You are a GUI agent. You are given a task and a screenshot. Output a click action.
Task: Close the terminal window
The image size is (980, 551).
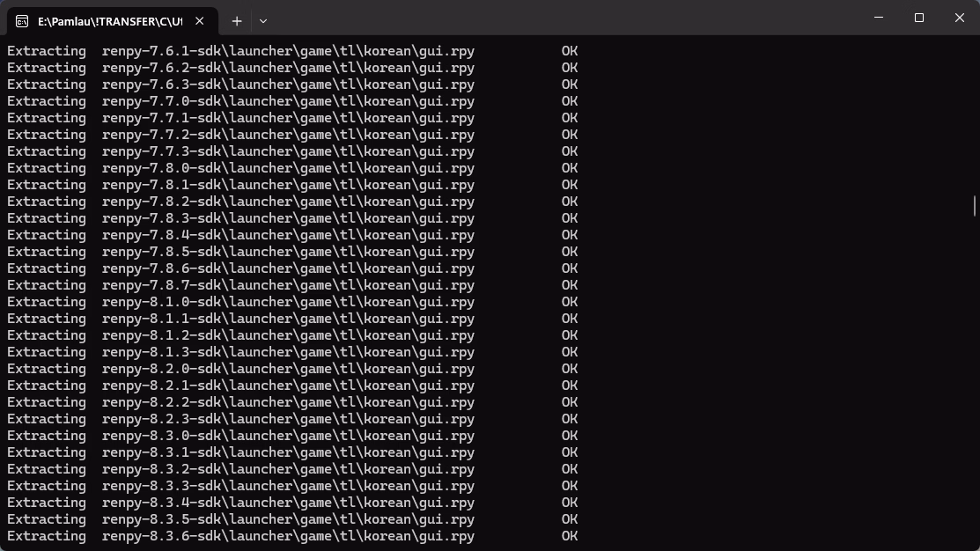(x=960, y=18)
